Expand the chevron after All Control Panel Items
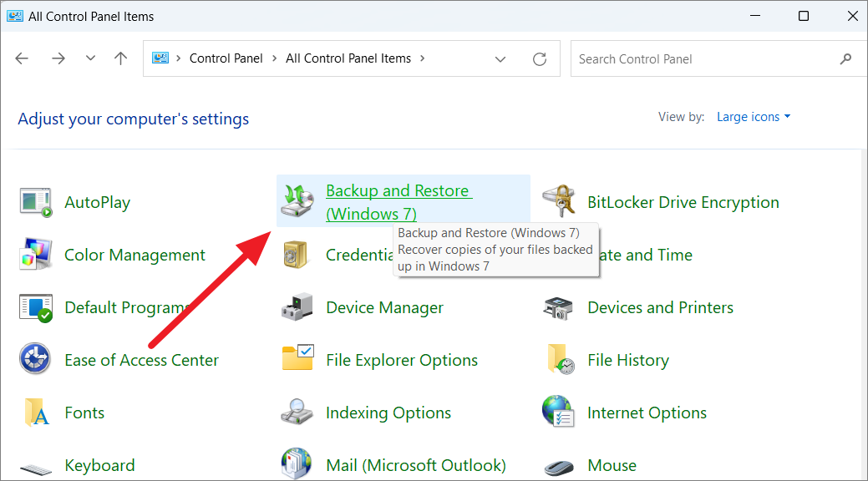The height and width of the screenshot is (481, 868). tap(423, 58)
